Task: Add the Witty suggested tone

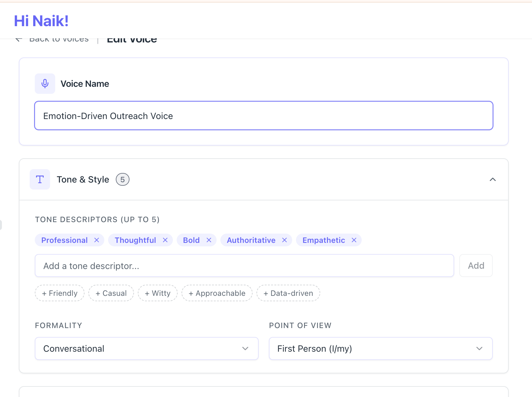Action: 158,293
